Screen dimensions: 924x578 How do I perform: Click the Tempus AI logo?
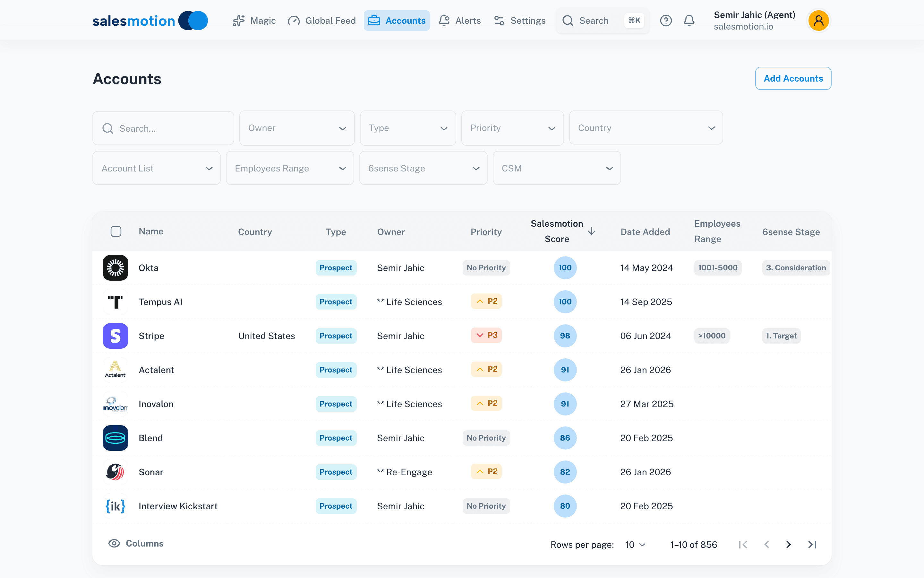pos(115,302)
